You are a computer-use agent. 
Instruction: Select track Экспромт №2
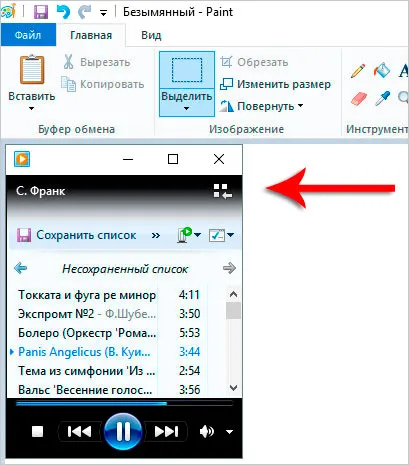87,314
